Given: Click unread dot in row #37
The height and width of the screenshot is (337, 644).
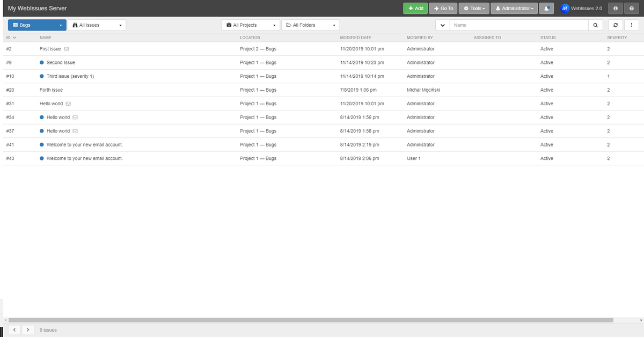Looking at the screenshot, I should [42, 131].
